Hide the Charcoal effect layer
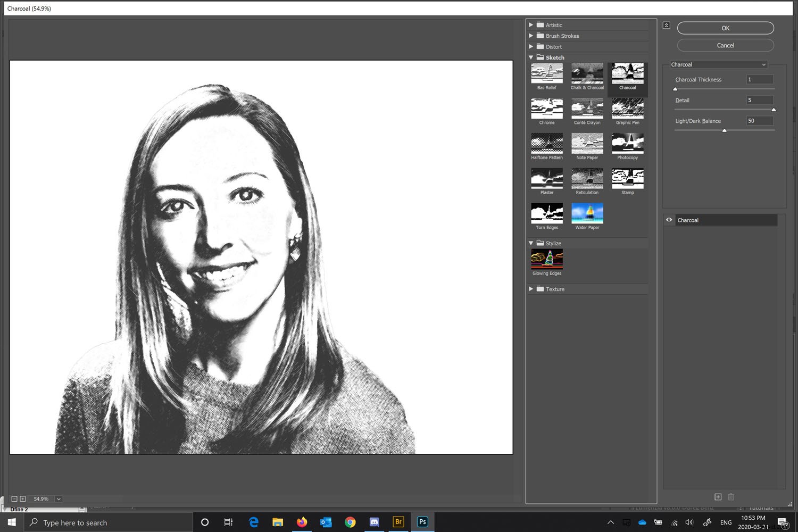 click(669, 220)
